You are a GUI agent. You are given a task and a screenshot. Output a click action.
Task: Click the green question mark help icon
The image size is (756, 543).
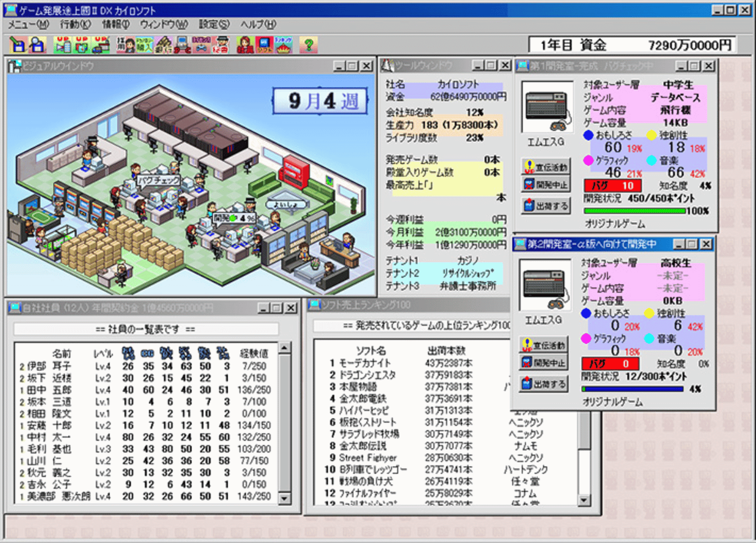(309, 45)
